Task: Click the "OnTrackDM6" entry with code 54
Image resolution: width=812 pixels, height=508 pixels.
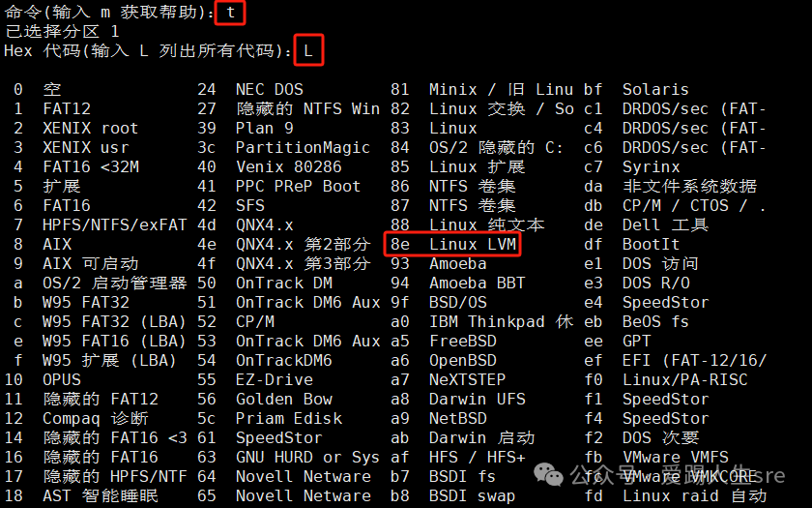Action: point(284,360)
